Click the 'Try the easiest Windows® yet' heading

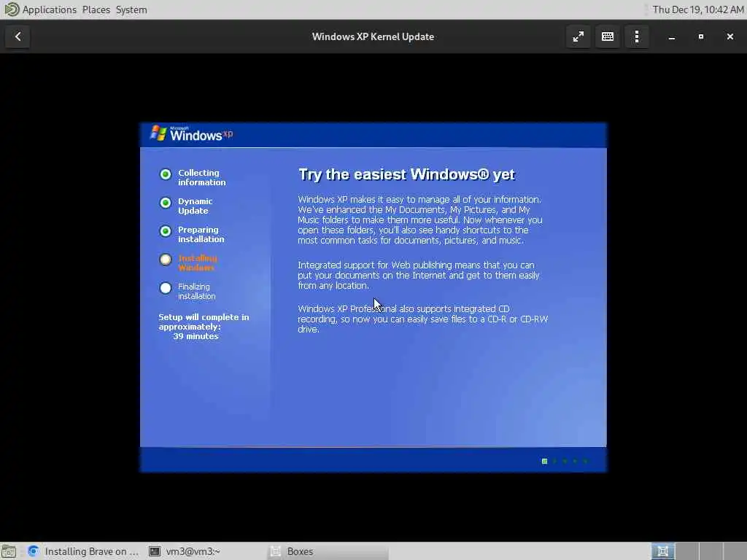(406, 174)
